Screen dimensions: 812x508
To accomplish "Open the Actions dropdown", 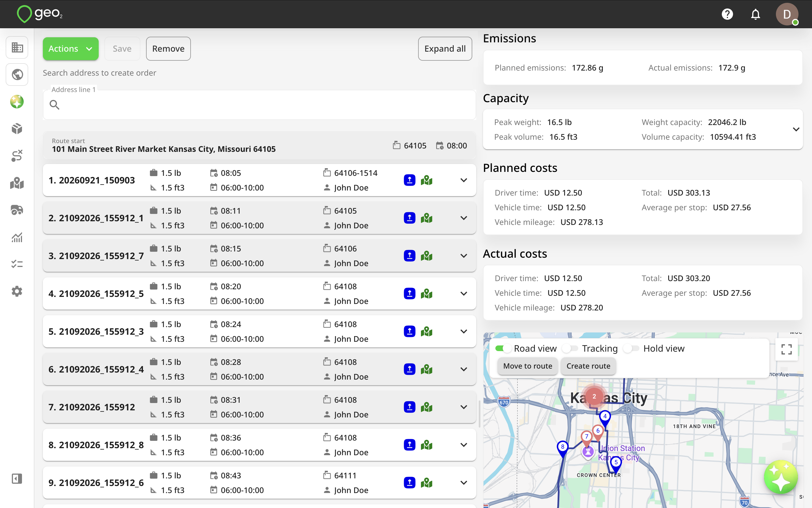I will [70, 49].
